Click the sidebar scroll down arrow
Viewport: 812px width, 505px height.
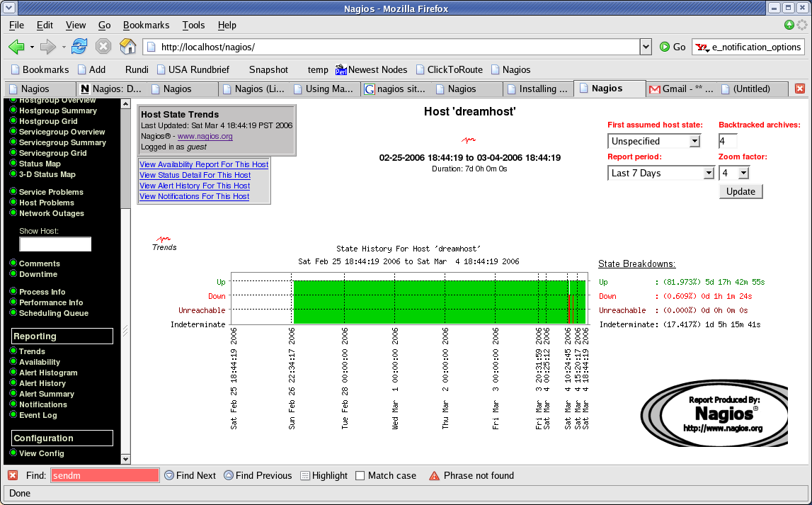[x=125, y=459]
